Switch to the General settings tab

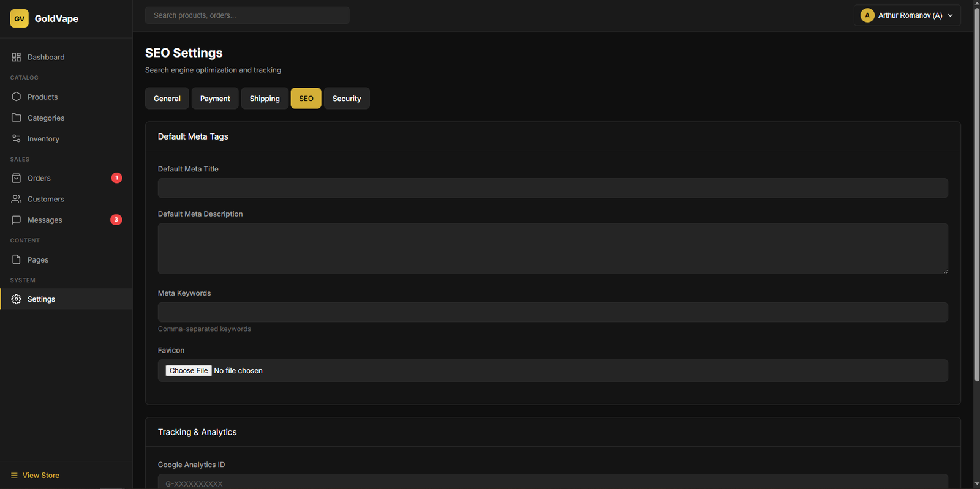coord(167,99)
